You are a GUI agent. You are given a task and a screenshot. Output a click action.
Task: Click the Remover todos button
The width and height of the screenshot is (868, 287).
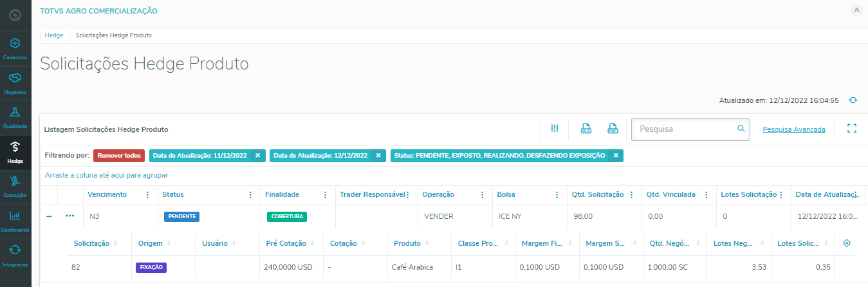coord(119,156)
